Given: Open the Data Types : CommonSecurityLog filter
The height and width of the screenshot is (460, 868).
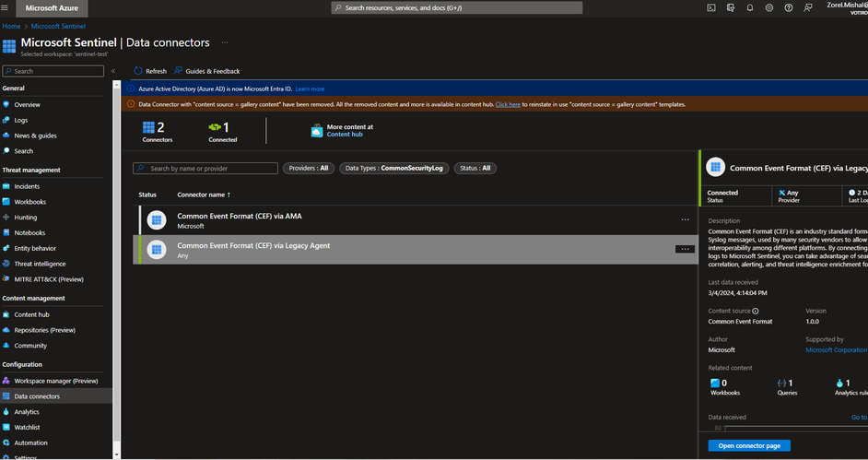Looking at the screenshot, I should pyautogui.click(x=394, y=169).
